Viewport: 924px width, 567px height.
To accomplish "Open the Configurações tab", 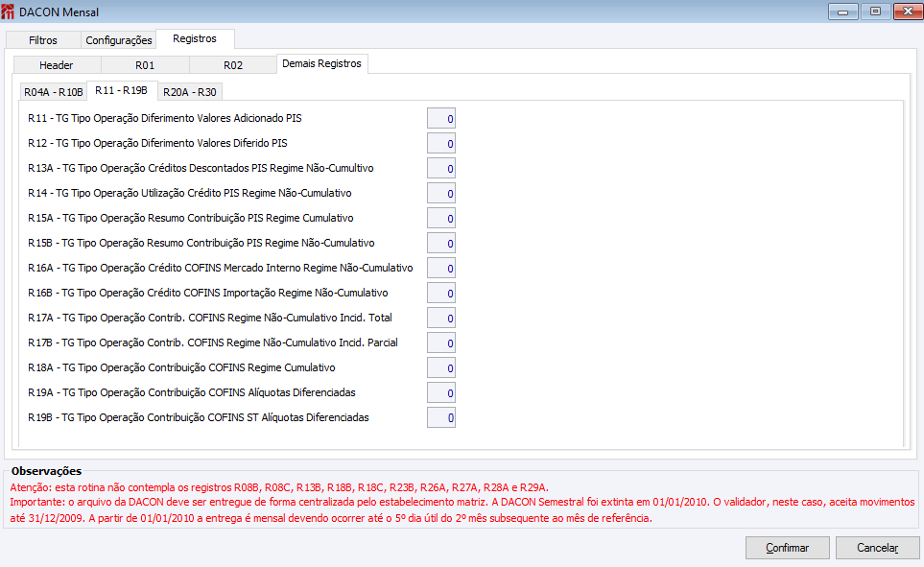I will 118,40.
